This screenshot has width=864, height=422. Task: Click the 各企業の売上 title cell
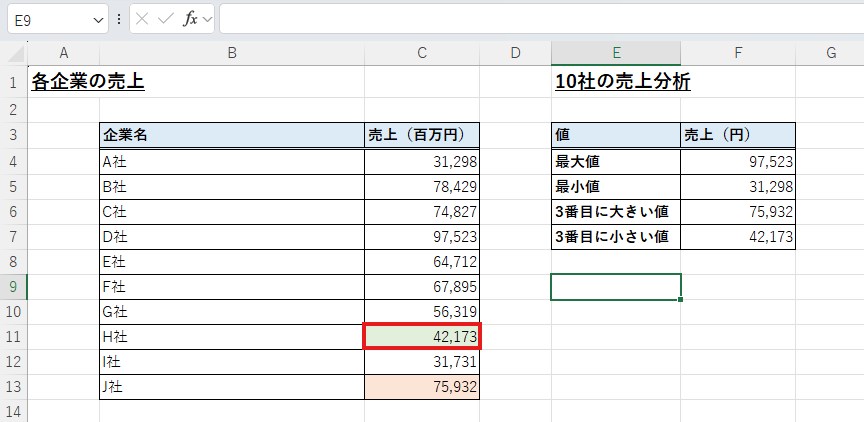88,82
